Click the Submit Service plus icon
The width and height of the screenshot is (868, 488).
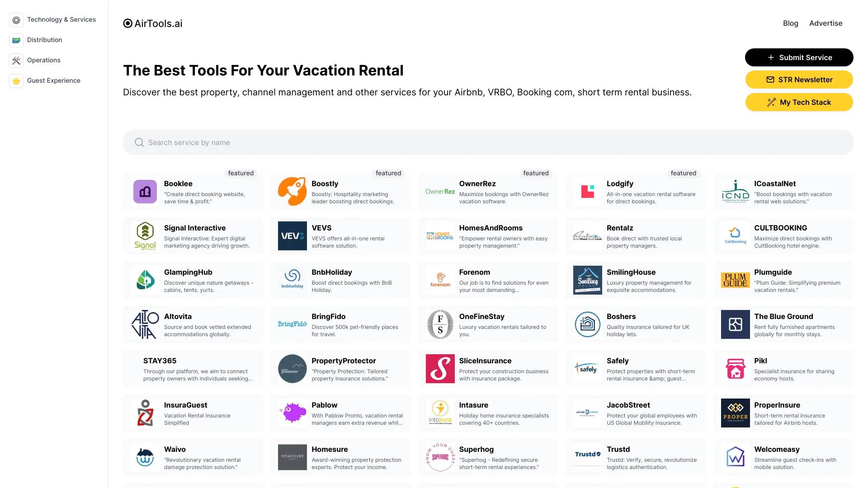[x=769, y=57]
